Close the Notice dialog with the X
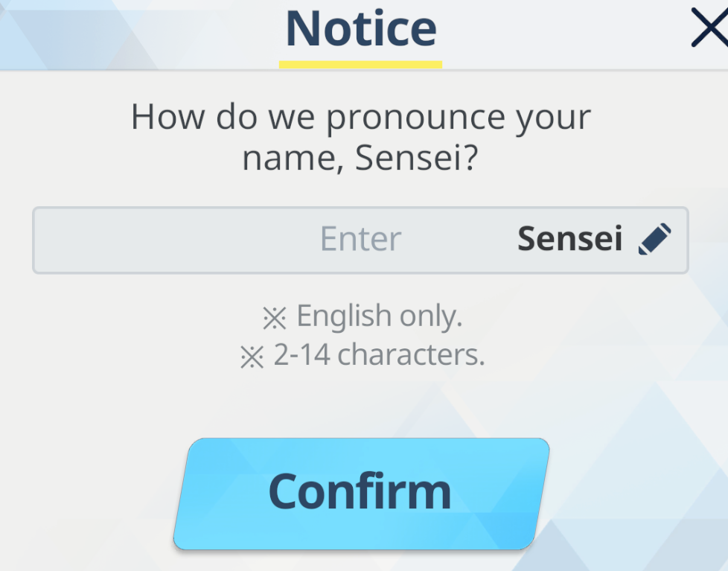The width and height of the screenshot is (728, 571). click(710, 28)
